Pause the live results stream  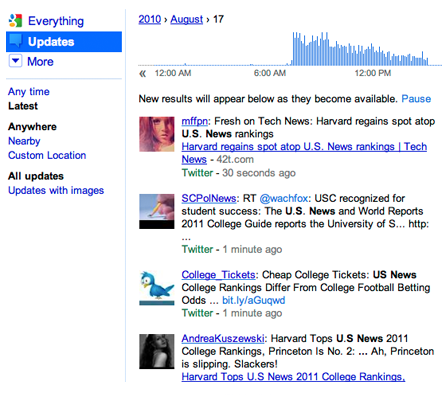point(416,99)
